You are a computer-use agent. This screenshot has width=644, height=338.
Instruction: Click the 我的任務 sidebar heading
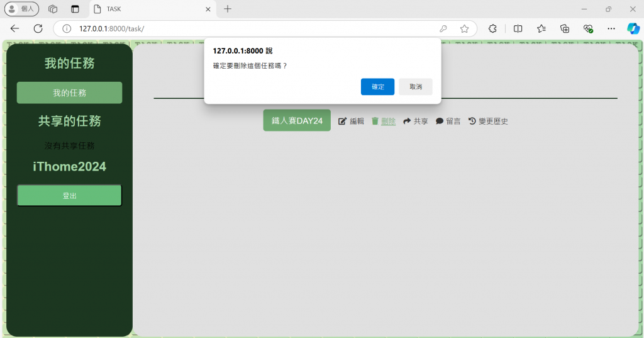click(x=69, y=63)
